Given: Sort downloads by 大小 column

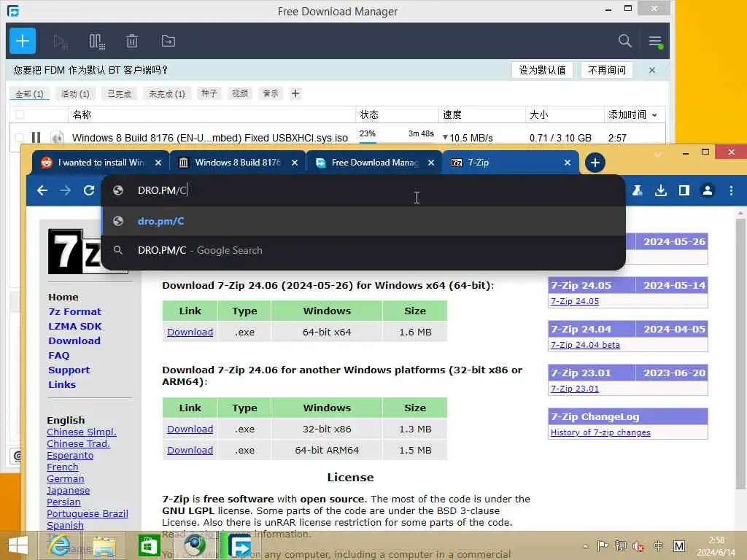Looking at the screenshot, I should pyautogui.click(x=539, y=114).
